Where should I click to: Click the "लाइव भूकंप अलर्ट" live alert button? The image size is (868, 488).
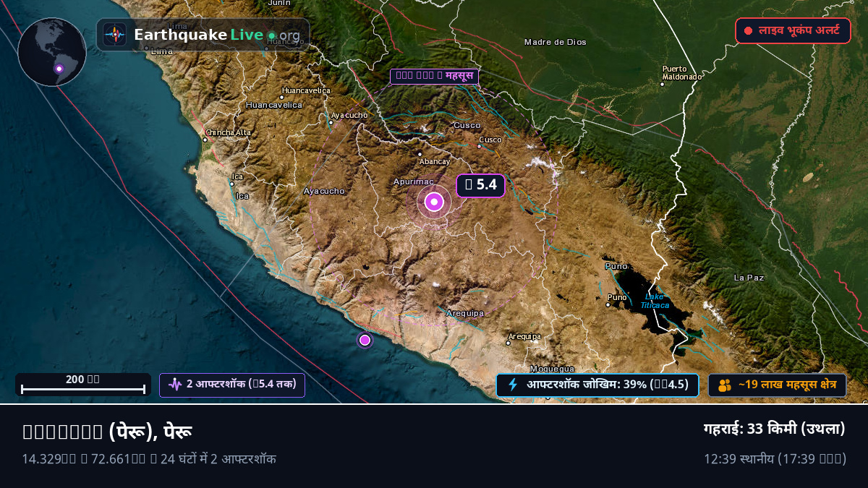(793, 31)
